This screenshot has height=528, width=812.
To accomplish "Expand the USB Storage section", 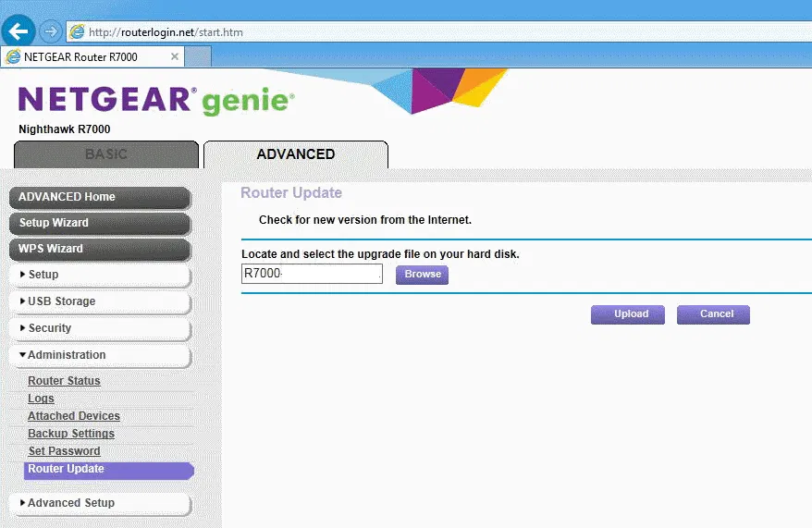I will click(x=100, y=301).
